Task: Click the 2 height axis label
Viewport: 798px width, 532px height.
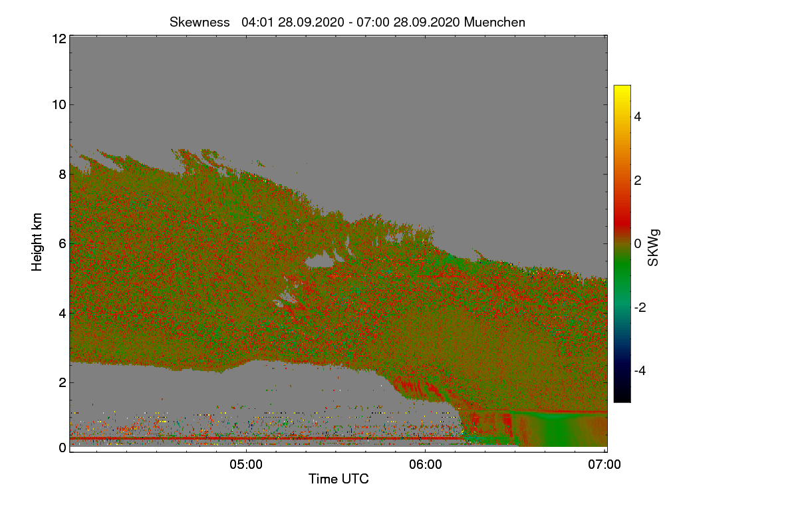Action: 62,382
